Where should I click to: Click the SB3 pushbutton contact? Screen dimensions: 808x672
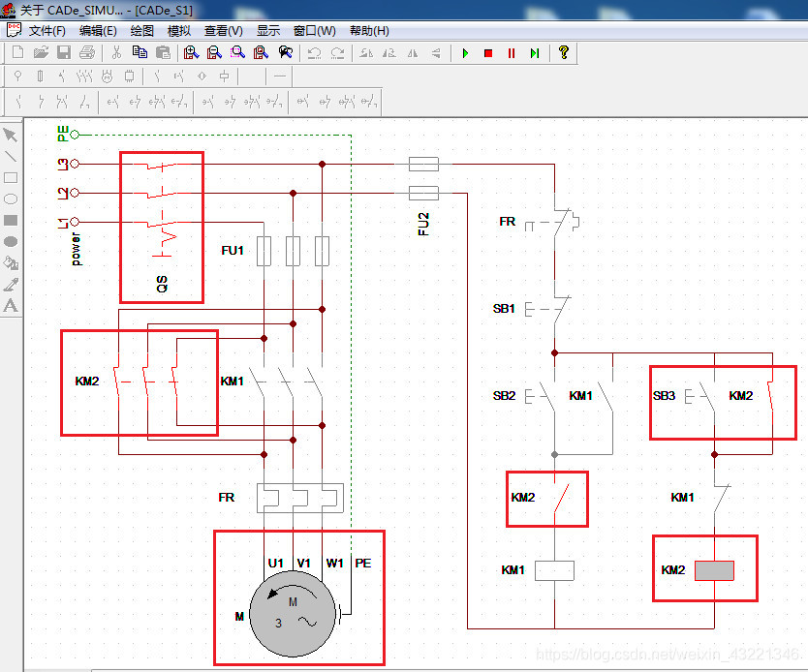click(700, 396)
